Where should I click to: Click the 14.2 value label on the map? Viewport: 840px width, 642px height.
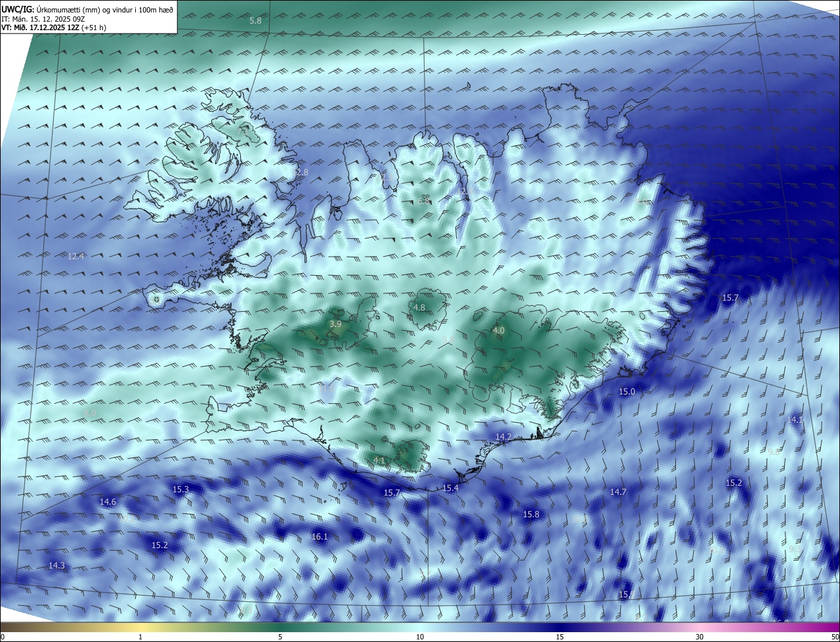pyautogui.click(x=503, y=437)
